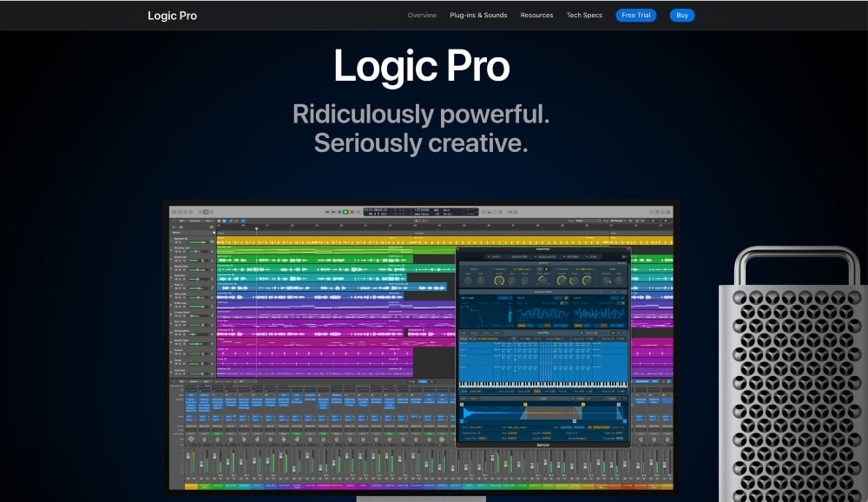The image size is (868, 502).
Task: Enable Filter 1 in the Sampler plugin
Action: click(494, 268)
